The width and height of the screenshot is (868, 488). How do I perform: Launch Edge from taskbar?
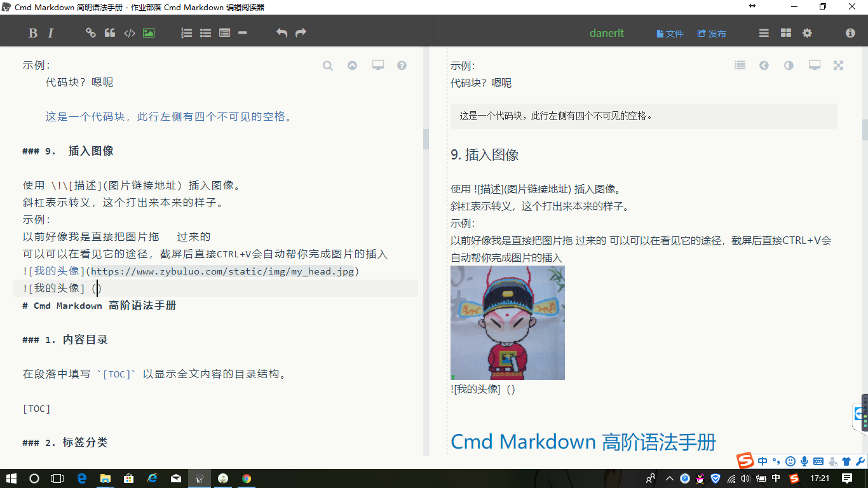click(82, 478)
